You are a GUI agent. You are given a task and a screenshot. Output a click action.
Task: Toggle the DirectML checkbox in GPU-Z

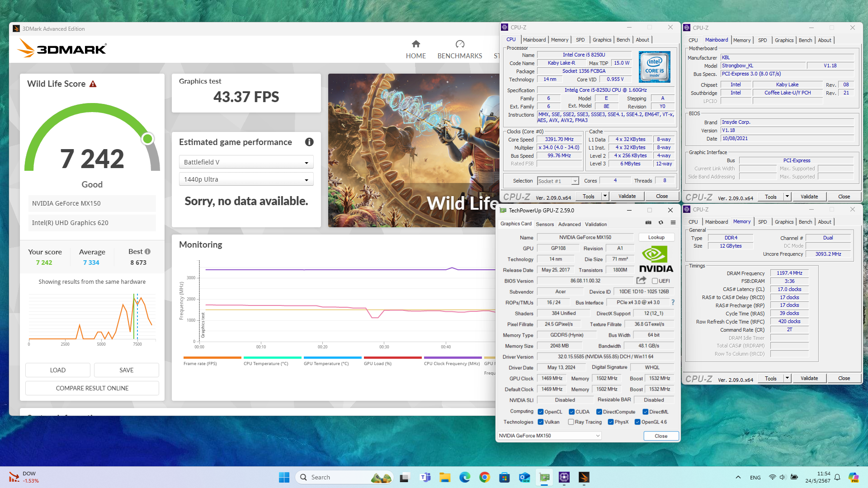click(646, 412)
